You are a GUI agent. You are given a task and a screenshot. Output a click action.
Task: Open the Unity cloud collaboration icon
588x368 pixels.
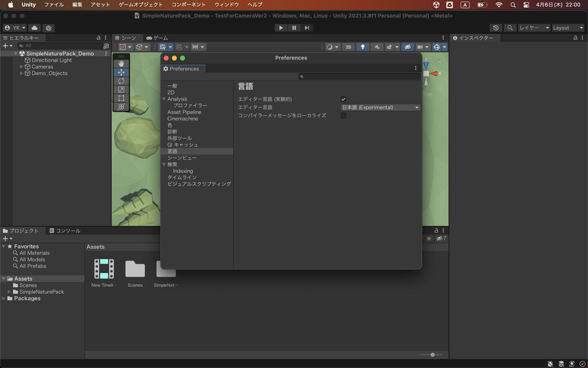[x=34, y=28]
